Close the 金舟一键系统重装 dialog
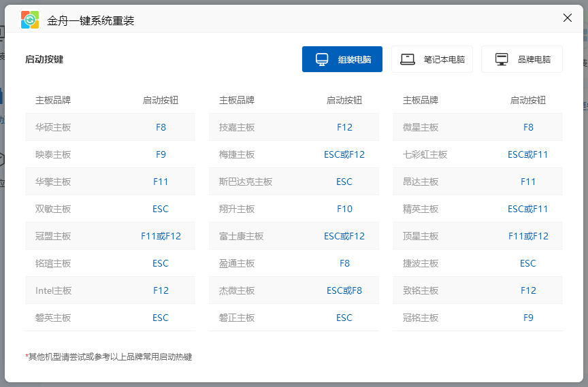Viewport: 588px width, 387px height. 568,18
